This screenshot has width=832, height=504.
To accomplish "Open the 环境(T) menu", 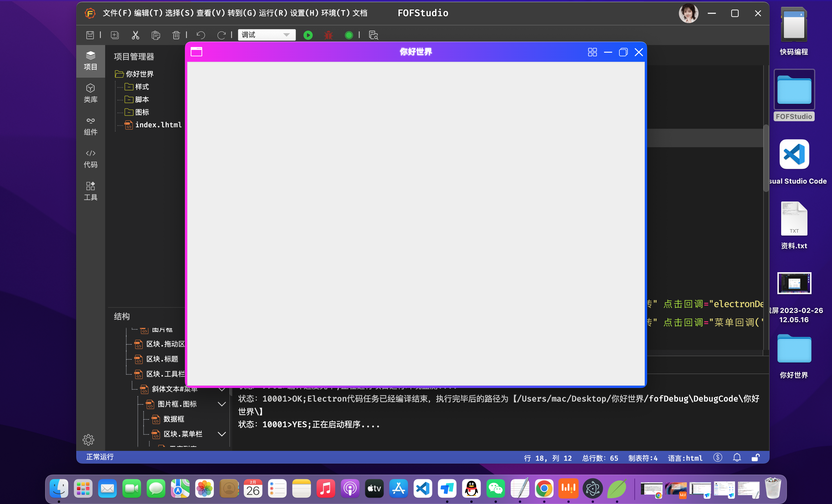I will (336, 13).
